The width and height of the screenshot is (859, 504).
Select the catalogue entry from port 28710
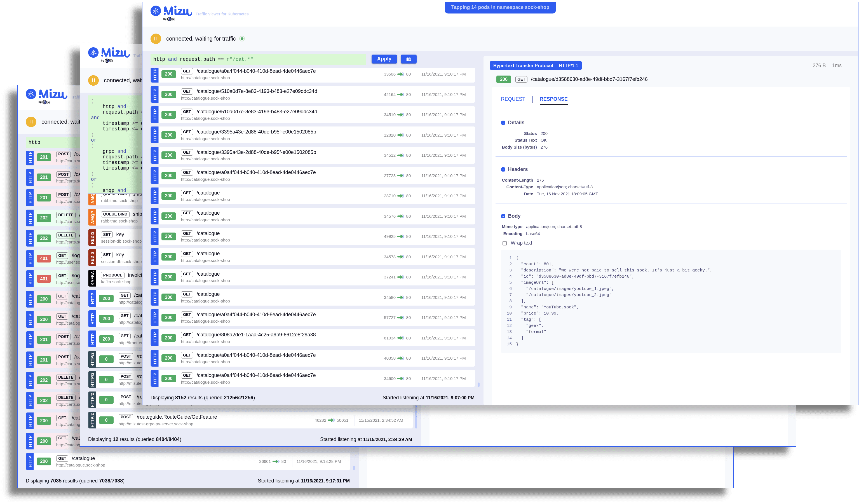click(313, 196)
